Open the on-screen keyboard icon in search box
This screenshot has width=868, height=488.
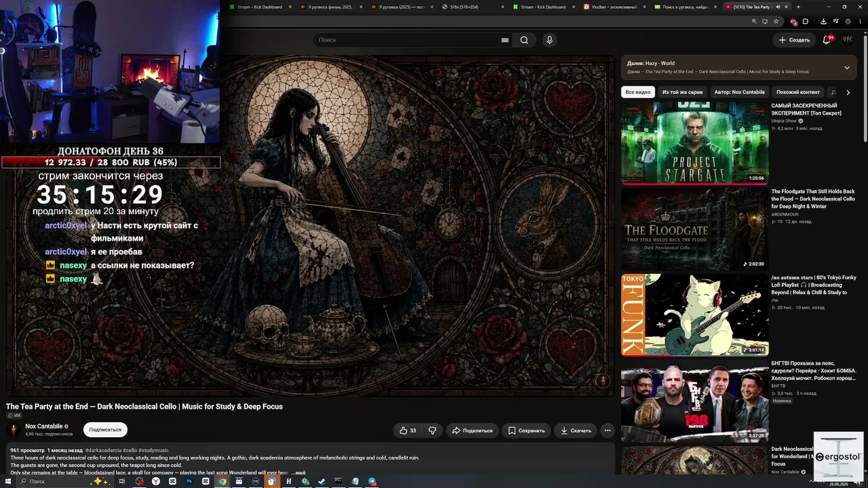coord(505,40)
